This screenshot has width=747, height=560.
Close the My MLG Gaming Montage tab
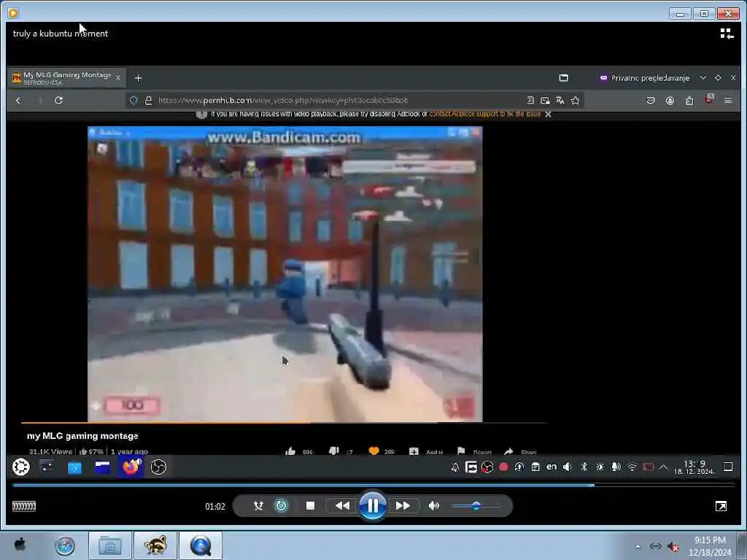tap(118, 77)
